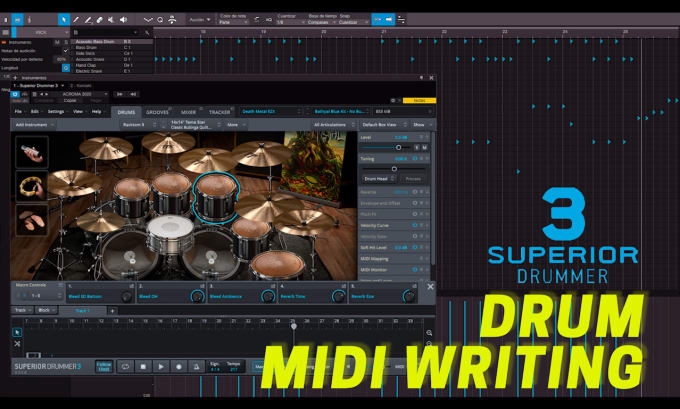The width and height of the screenshot is (680, 409).
Task: Select the Hand Clap drum row
Action: [112, 65]
